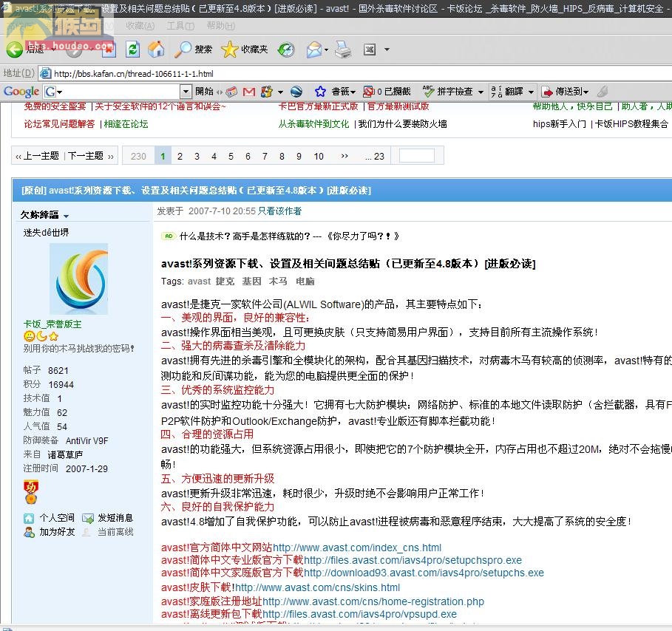Open the poster's personal space link
This screenshot has width=672, height=631.
[57, 518]
